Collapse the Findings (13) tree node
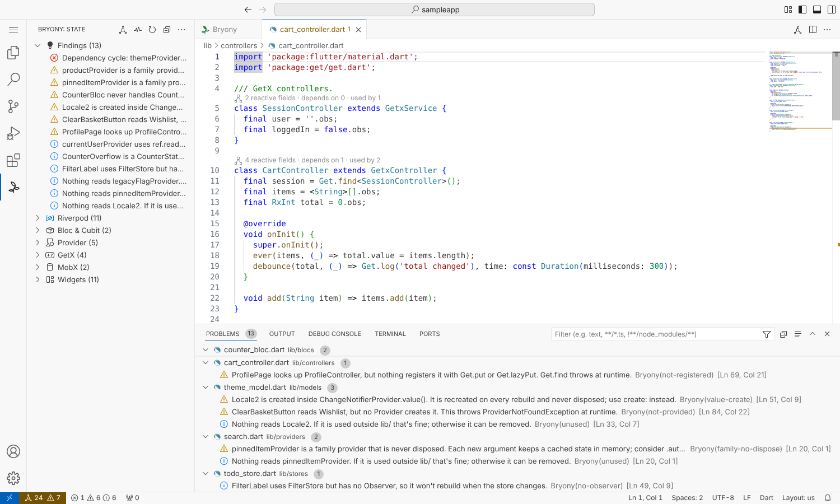 (38, 45)
